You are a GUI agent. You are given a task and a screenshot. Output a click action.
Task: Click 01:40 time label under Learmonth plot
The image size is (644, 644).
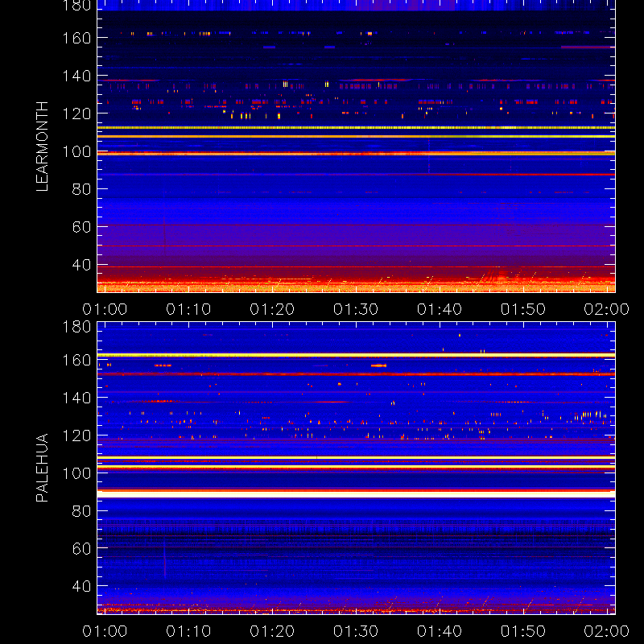pyautogui.click(x=440, y=309)
